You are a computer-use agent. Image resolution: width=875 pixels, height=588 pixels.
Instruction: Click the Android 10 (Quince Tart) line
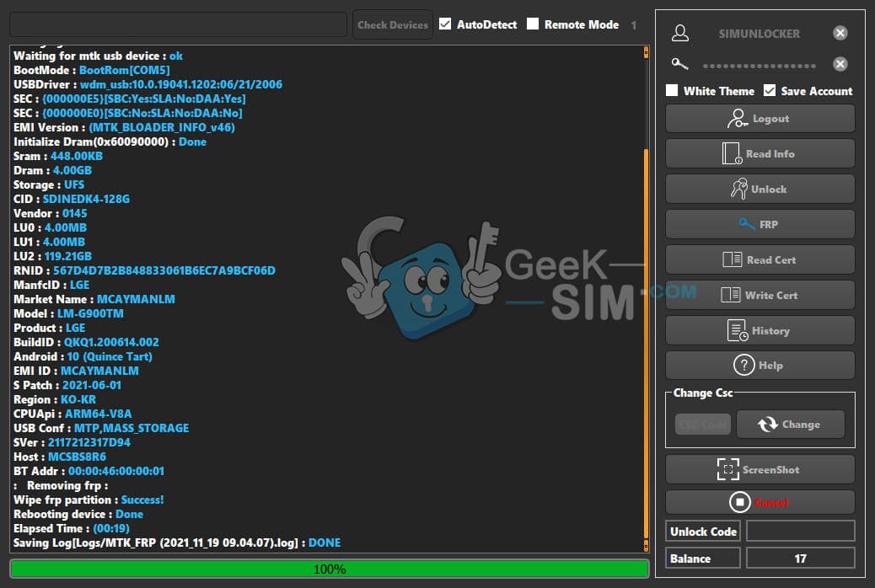coord(83,356)
